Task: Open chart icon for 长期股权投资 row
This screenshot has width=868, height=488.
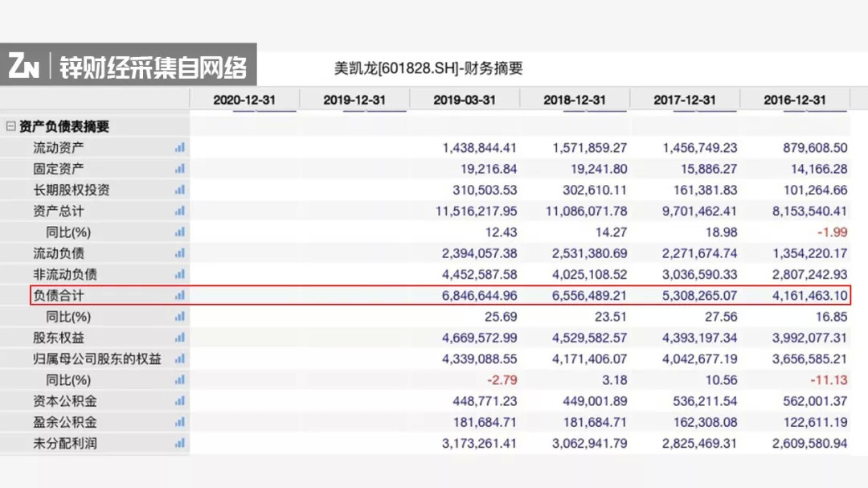Action: click(180, 190)
